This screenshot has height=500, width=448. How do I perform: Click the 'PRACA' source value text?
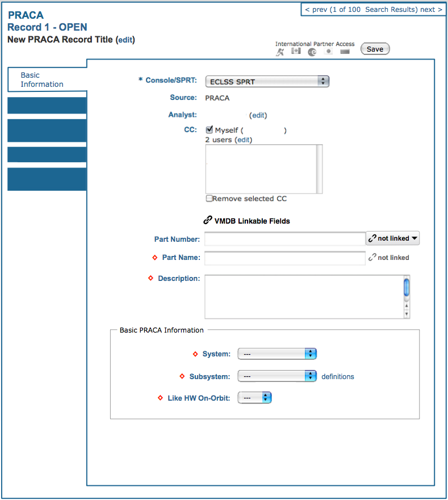click(217, 98)
